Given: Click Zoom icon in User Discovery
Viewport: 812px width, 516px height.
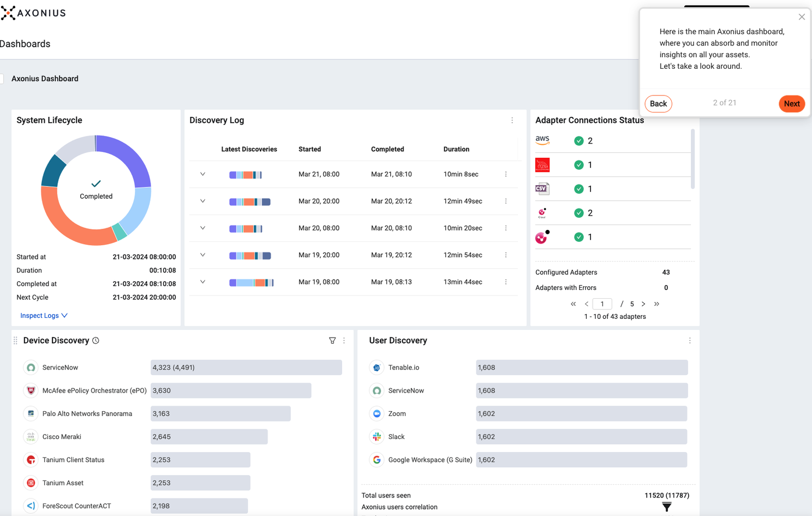Looking at the screenshot, I should (x=377, y=413).
